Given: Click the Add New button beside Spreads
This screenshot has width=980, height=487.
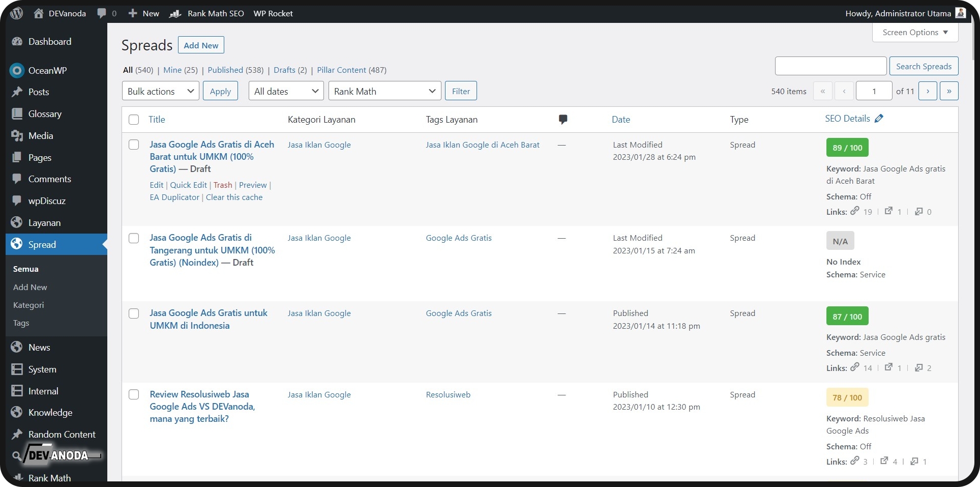Looking at the screenshot, I should pos(201,45).
